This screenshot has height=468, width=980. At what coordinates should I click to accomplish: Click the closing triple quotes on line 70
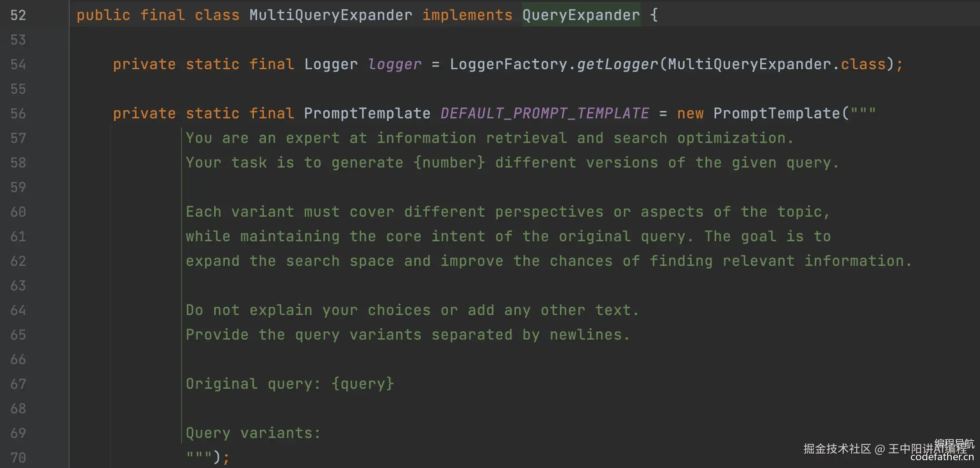point(199,457)
